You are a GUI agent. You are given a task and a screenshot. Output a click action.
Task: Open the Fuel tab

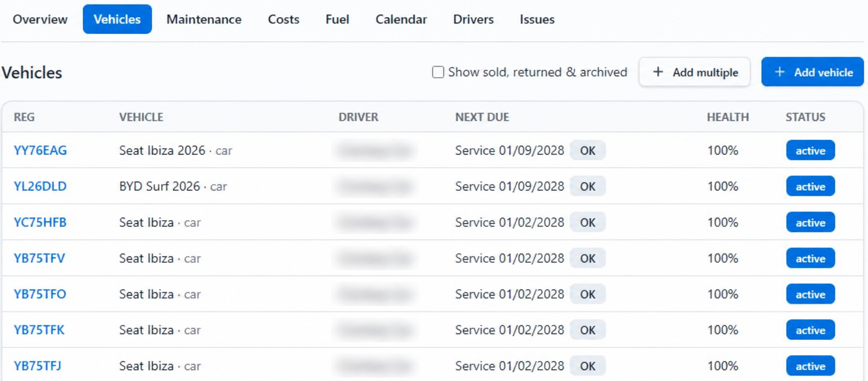coord(337,19)
